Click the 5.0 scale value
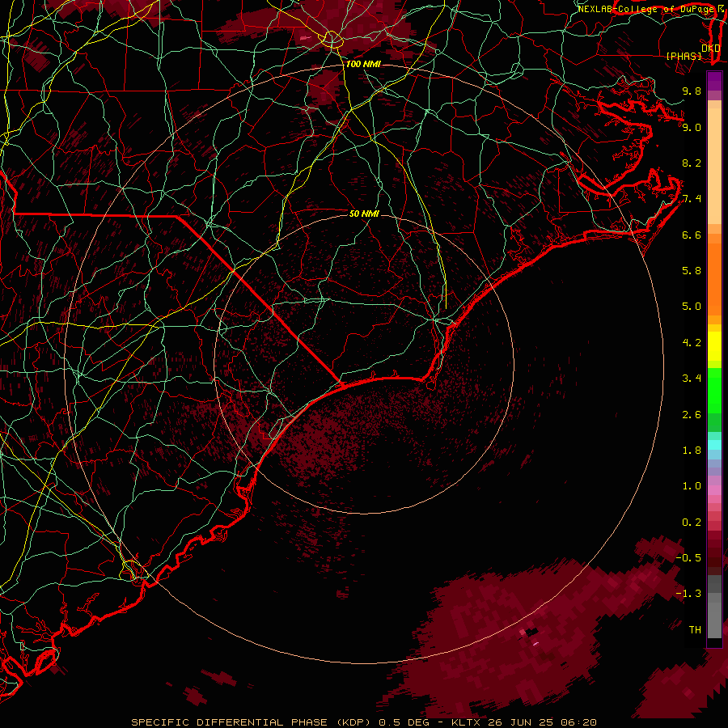This screenshot has height=728, width=728. pos(692,307)
